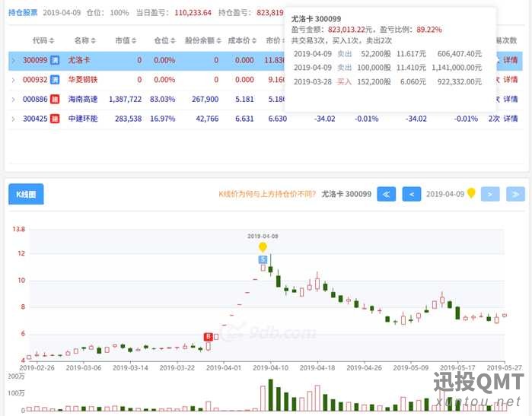Click 2019-04-10 label on chart axis
This screenshot has width=532, height=416.
pos(270,368)
